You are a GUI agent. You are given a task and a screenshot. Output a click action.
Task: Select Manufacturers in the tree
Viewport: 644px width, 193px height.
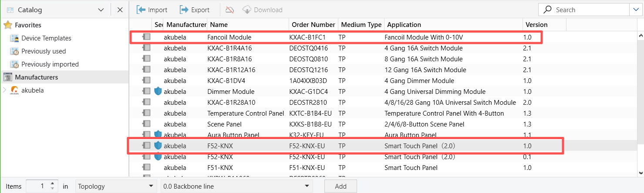click(37, 77)
